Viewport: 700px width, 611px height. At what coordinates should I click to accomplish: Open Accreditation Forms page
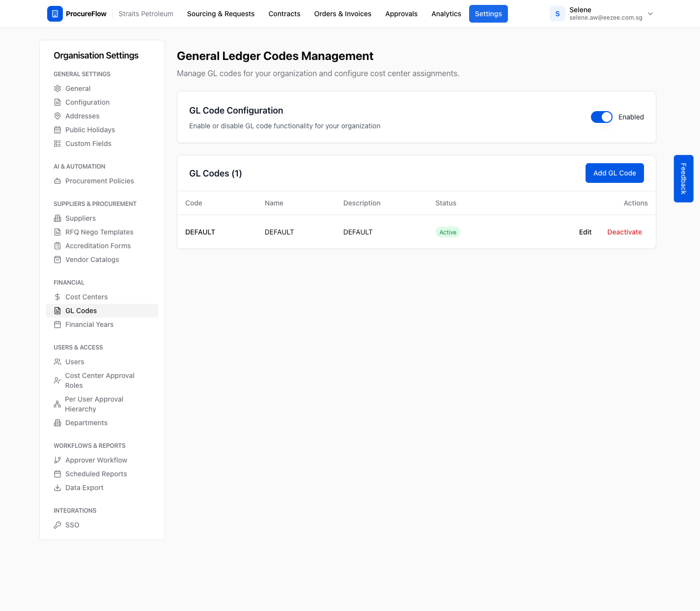pos(102,246)
